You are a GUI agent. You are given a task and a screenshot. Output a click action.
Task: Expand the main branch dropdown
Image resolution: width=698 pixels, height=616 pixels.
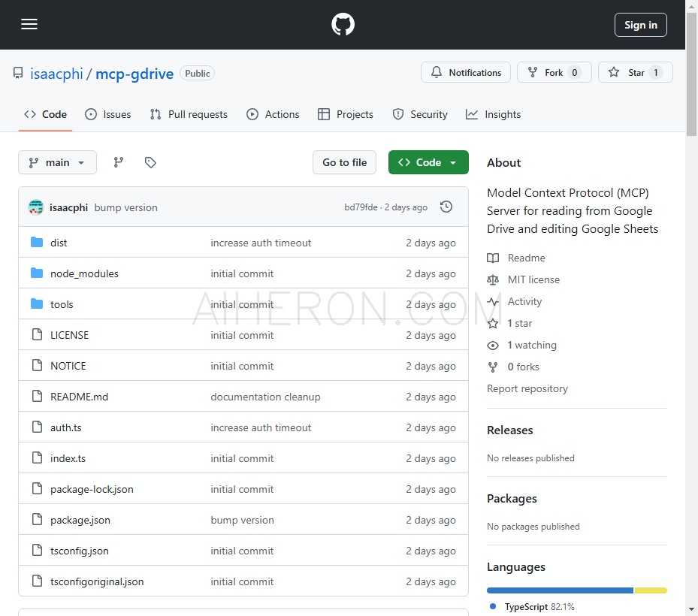[57, 162]
